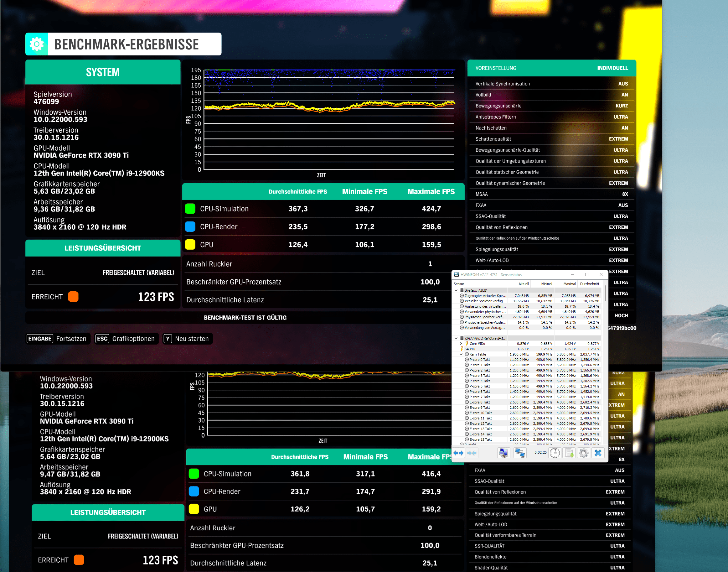
Task: Click the blue X close-sensors icon
Action: pos(598,453)
